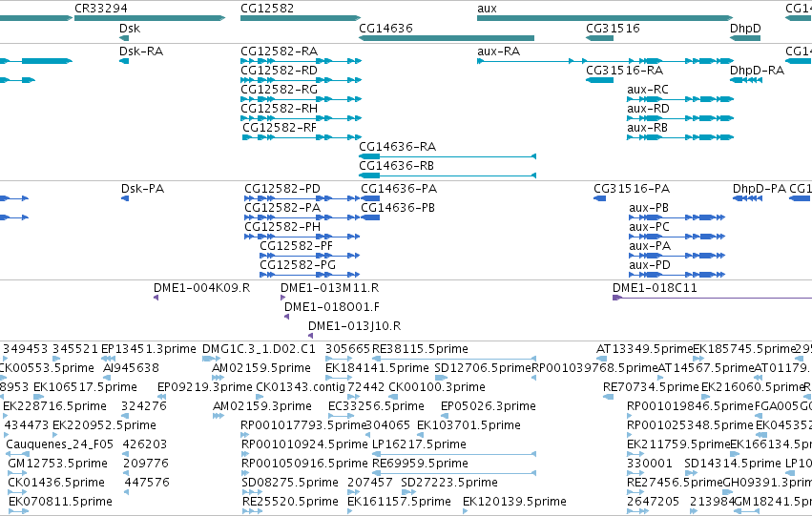The height and width of the screenshot is (516, 812).
Task: Select transcript CG14636-RA
Action: tap(398, 147)
